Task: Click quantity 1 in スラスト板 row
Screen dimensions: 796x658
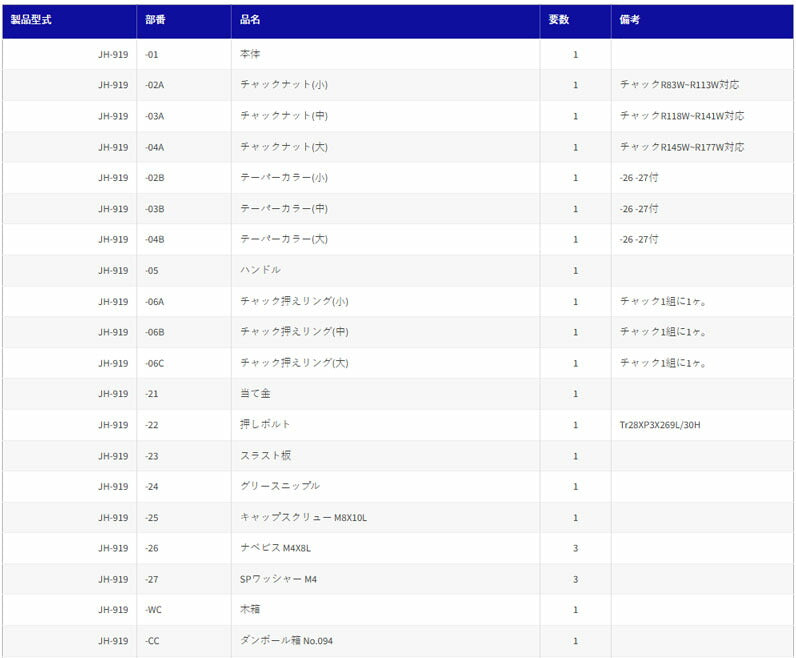Action: click(x=575, y=456)
